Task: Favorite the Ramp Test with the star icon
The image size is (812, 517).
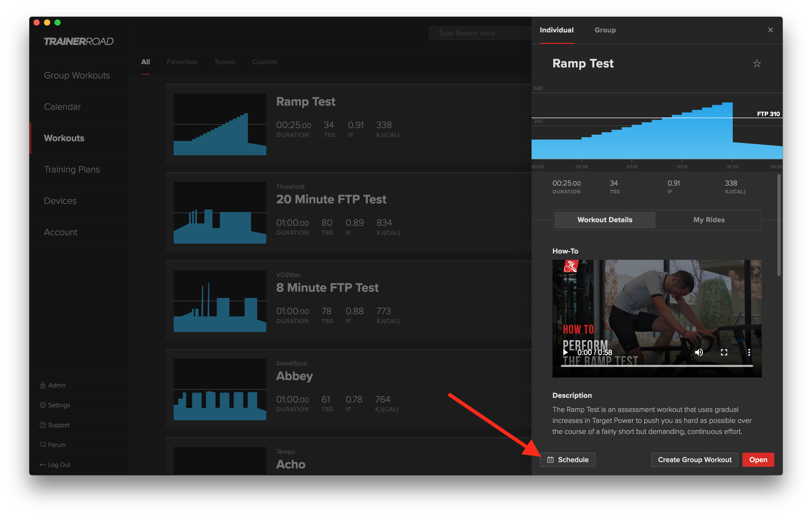Action: (757, 63)
